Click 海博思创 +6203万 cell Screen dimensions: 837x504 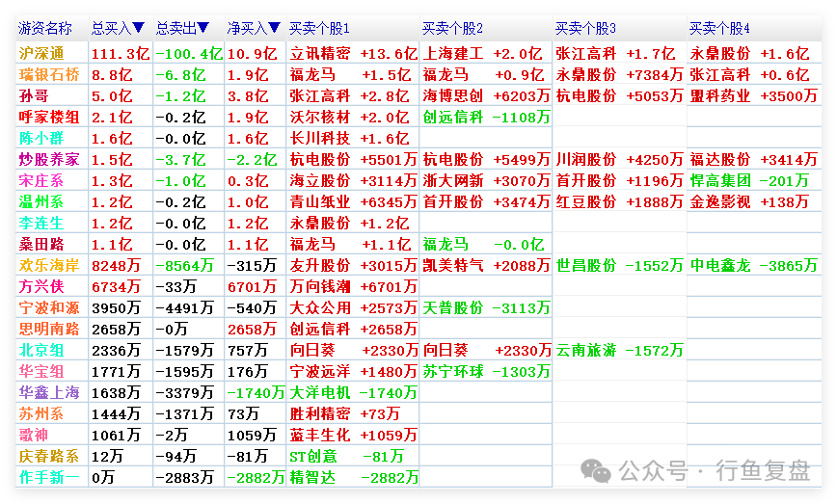click(x=486, y=96)
